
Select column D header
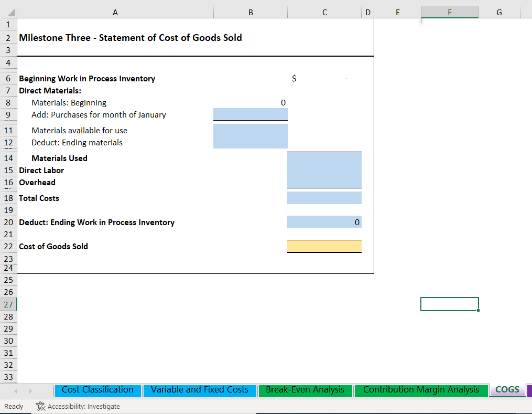pyautogui.click(x=368, y=13)
